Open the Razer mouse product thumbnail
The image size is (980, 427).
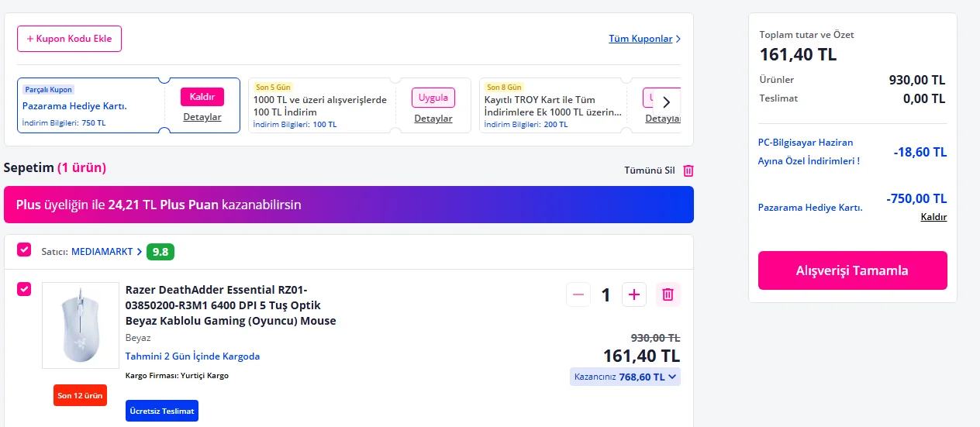pos(81,325)
